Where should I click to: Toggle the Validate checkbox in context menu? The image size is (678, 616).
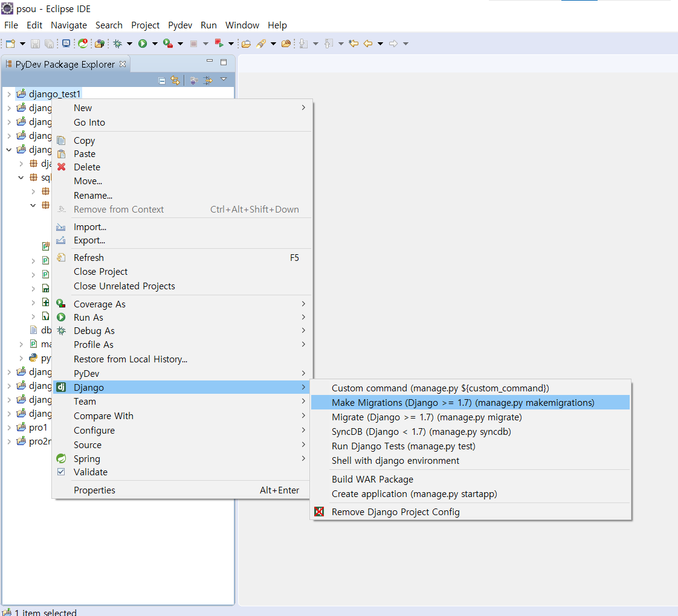pyautogui.click(x=62, y=472)
